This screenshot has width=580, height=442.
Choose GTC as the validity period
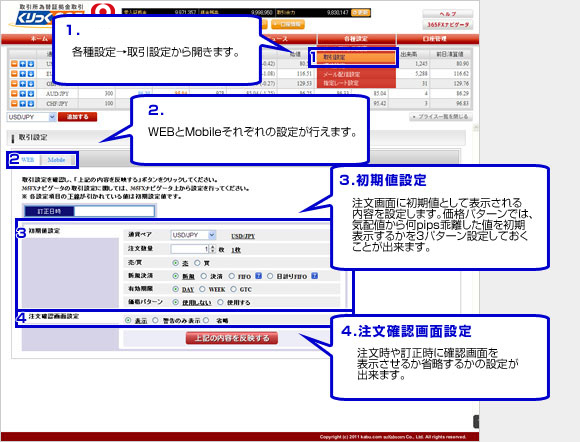(233, 289)
